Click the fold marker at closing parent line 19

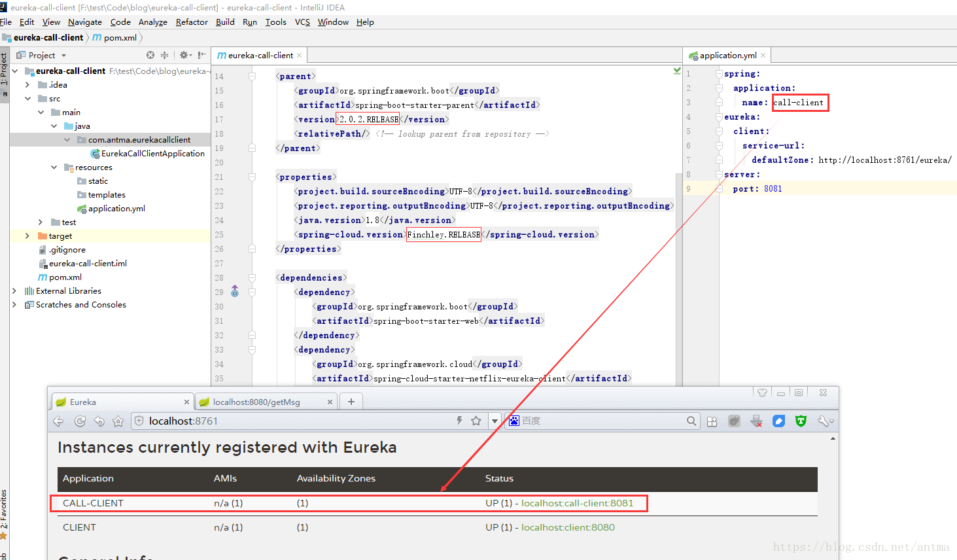252,149
